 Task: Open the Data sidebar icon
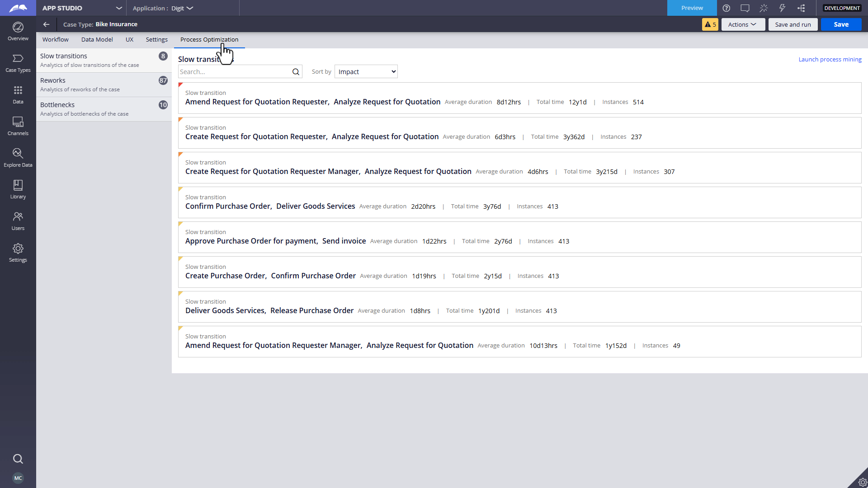pos(18,94)
